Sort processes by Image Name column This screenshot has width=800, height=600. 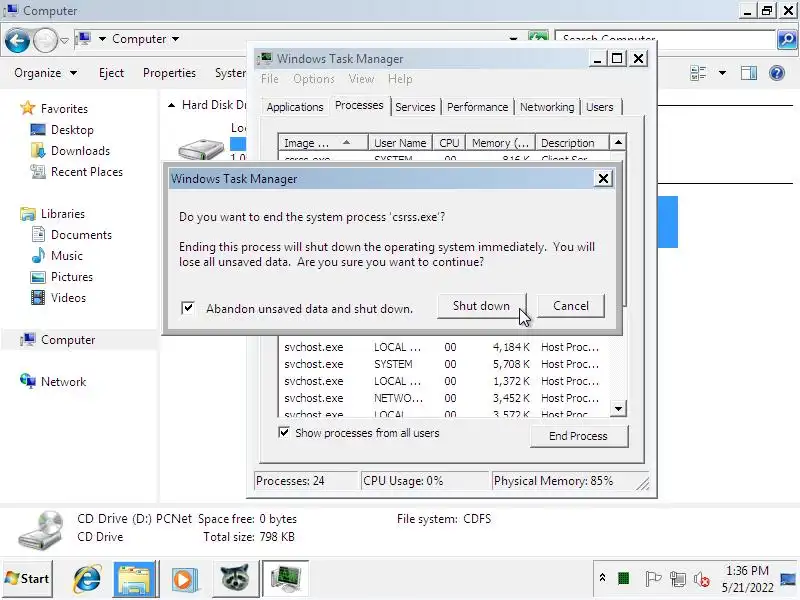[x=323, y=143]
